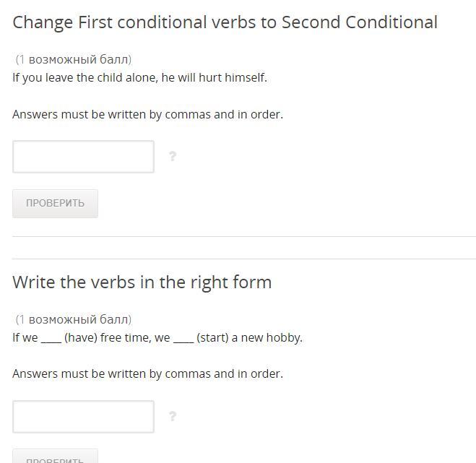Click the blank before '(start)'
Viewport: 476px width, 463px height.
[x=183, y=338]
